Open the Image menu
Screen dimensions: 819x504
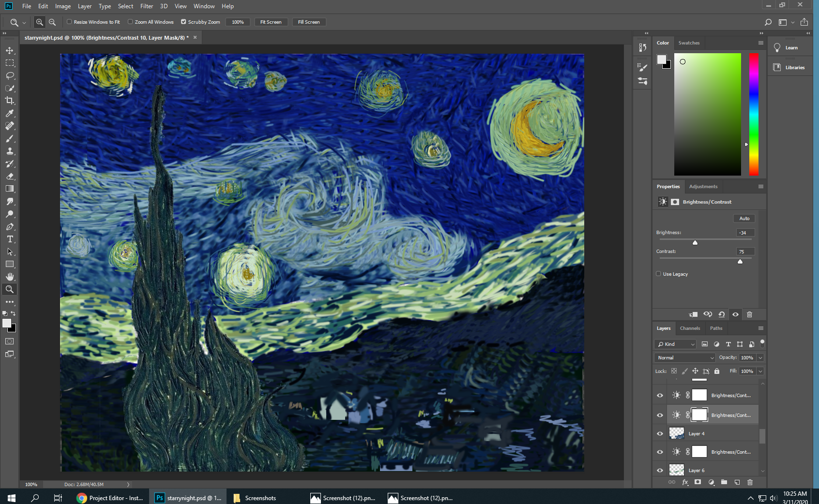(x=63, y=6)
